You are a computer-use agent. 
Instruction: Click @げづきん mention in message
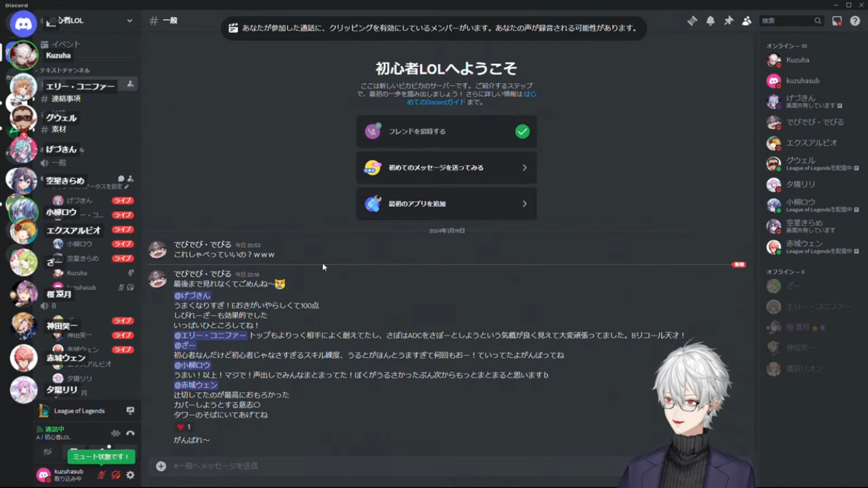(x=192, y=295)
